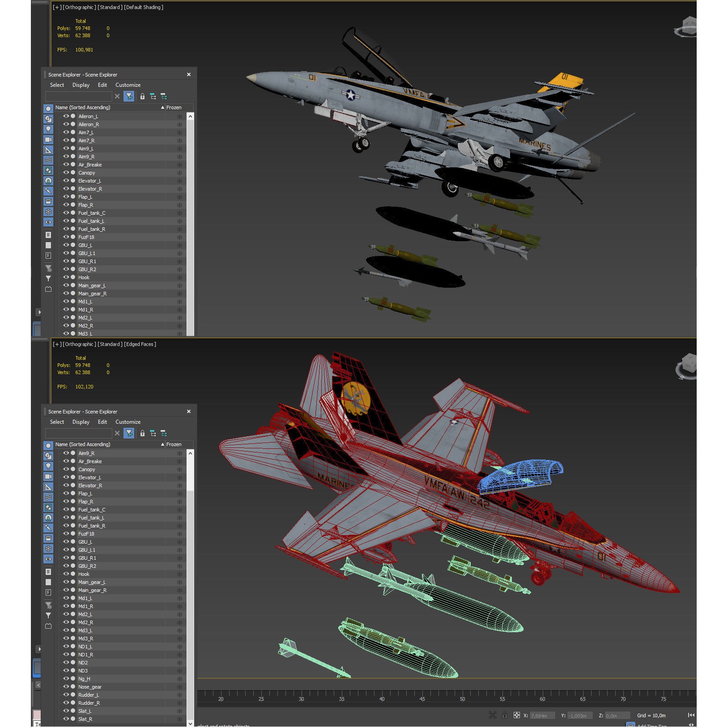Hide Fuel_tank_C in the lower Scene Explorer

[66, 510]
